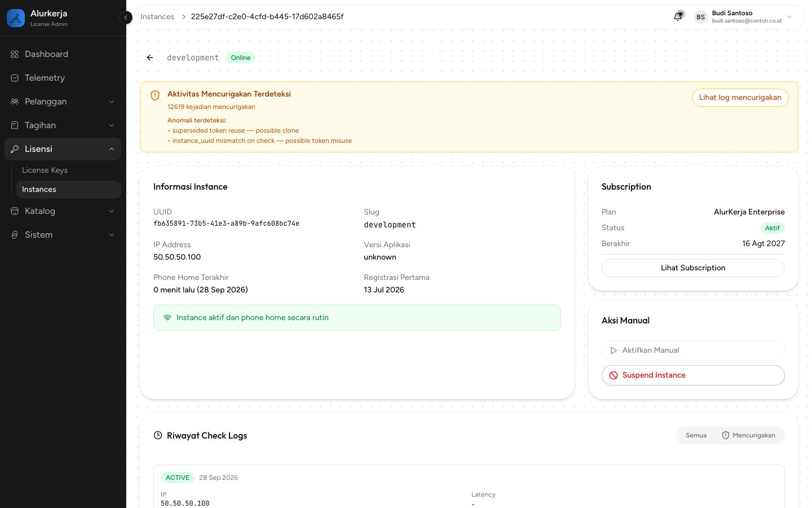Click IP address value 50.50.50.100 in Informasi Instance
Viewport: 812px width, 508px height.
(177, 257)
